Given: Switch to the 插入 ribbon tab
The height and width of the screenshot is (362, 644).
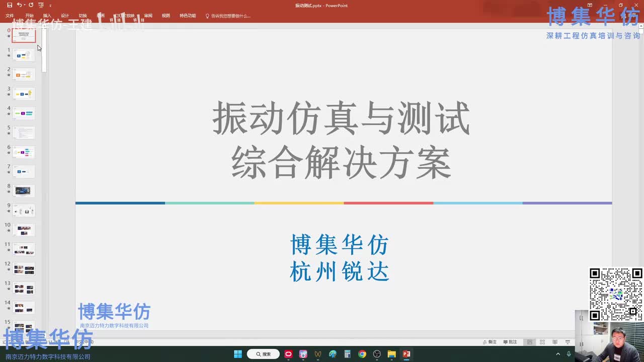Looking at the screenshot, I should [x=47, y=16].
